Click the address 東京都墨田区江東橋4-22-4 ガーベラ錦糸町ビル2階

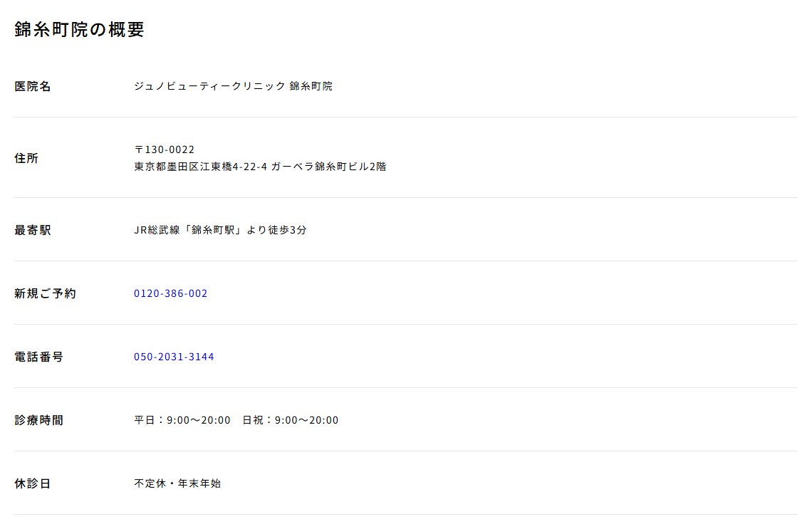[x=260, y=167]
